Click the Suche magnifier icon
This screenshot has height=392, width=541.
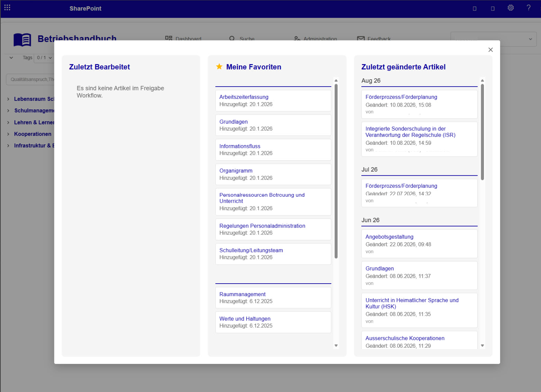232,39
